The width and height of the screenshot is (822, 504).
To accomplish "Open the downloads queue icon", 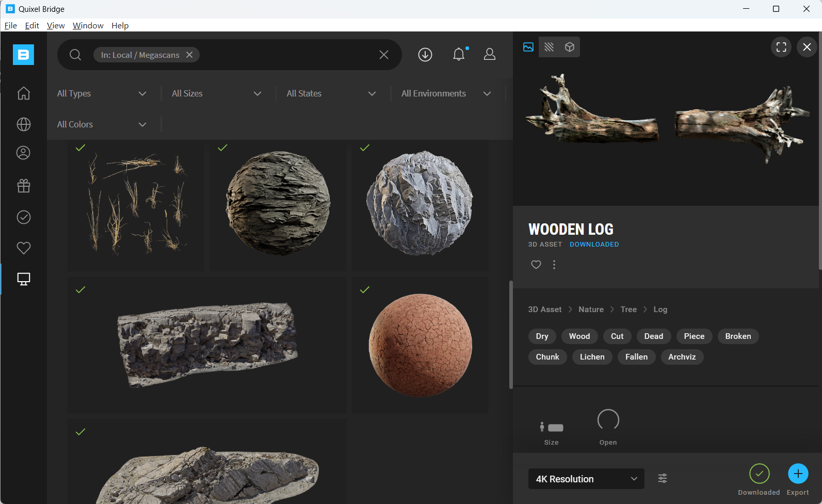I will click(x=425, y=55).
